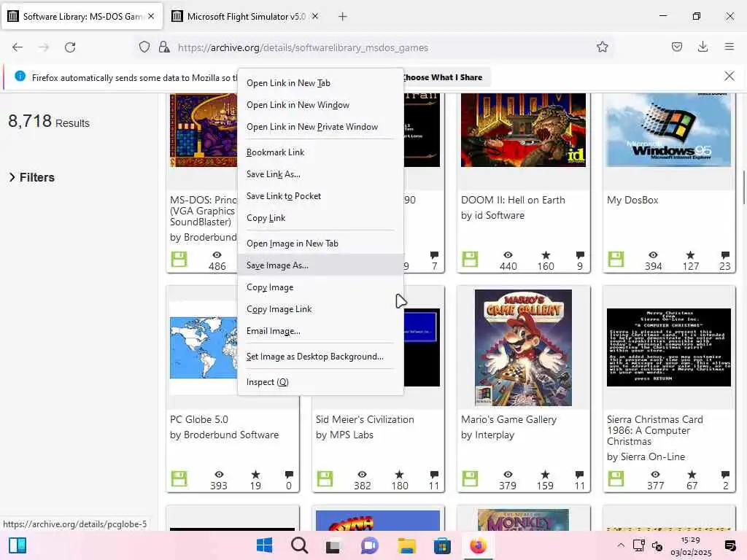Open the PC Globe 5.0 title link
This screenshot has width=747, height=560.
[198, 419]
